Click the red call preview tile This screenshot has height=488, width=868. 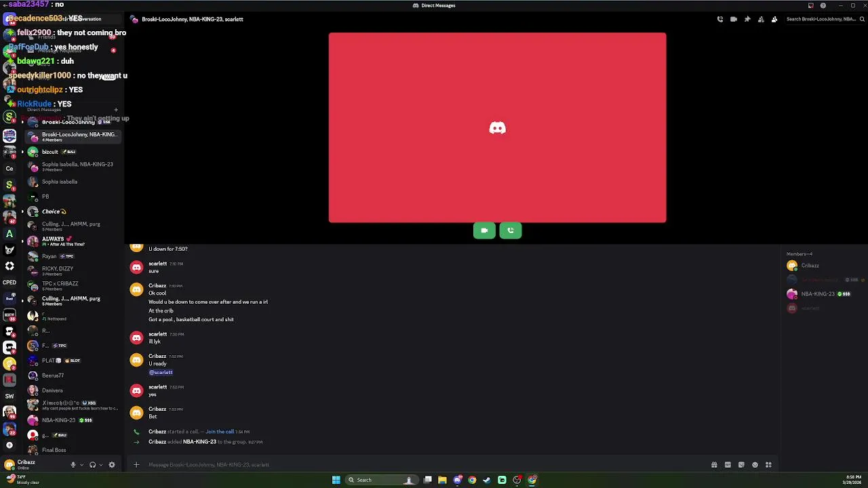(497, 127)
